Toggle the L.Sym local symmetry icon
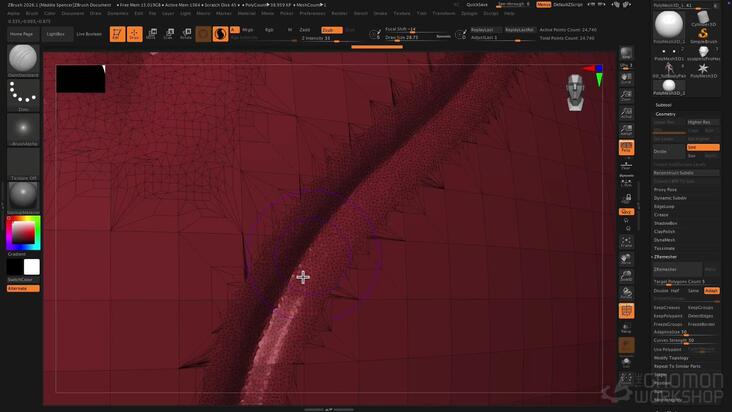This screenshot has width=732, height=412. (626, 182)
